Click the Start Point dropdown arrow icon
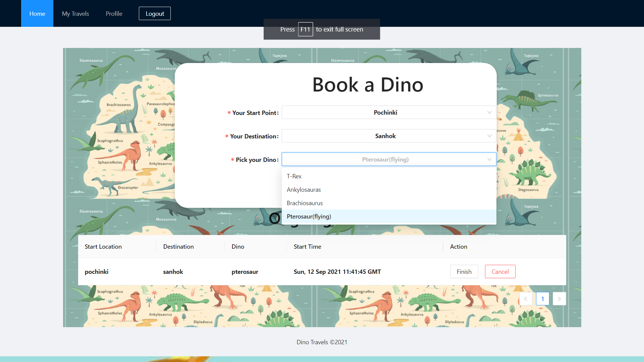The height and width of the screenshot is (362, 644). pos(489,113)
